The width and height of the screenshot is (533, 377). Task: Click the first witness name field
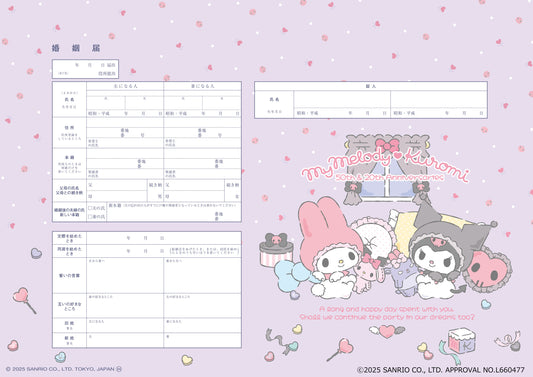(x=342, y=100)
